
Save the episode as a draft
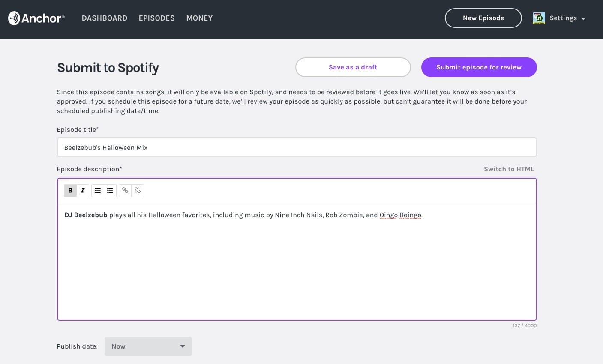[353, 67]
